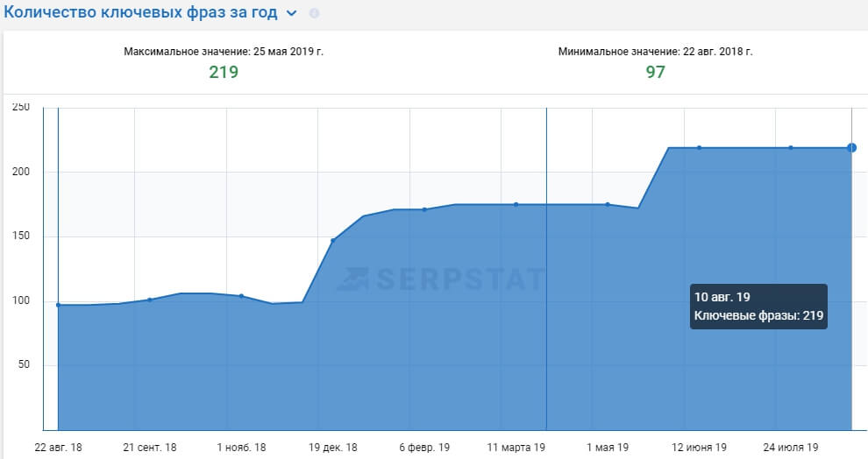This screenshot has height=459, width=868.
Task: Select the highlighted 10 авг. 19 data point
Action: (x=851, y=148)
